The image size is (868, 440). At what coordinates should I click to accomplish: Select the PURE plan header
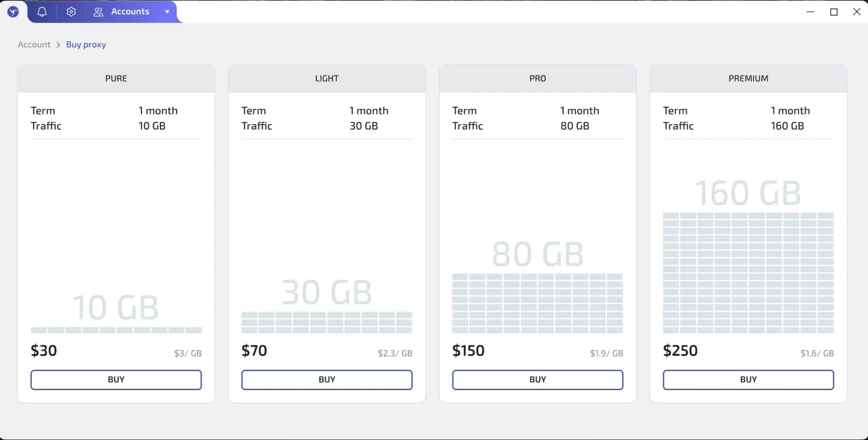coord(116,79)
